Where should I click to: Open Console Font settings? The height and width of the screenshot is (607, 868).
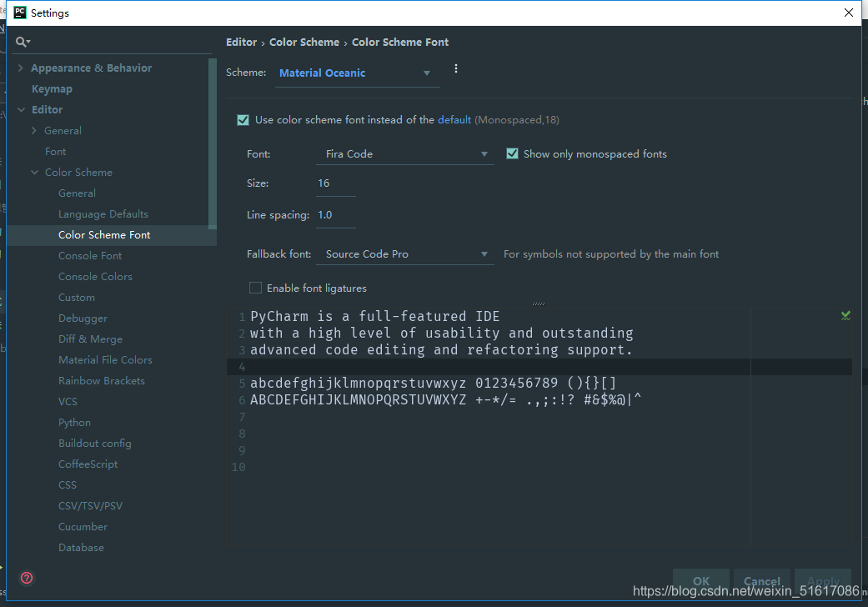pyautogui.click(x=90, y=256)
